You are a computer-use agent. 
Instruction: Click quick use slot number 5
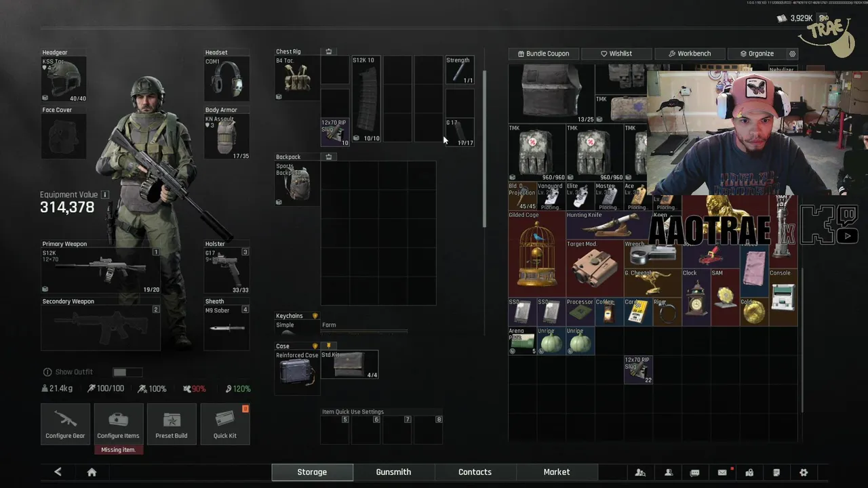coord(335,430)
